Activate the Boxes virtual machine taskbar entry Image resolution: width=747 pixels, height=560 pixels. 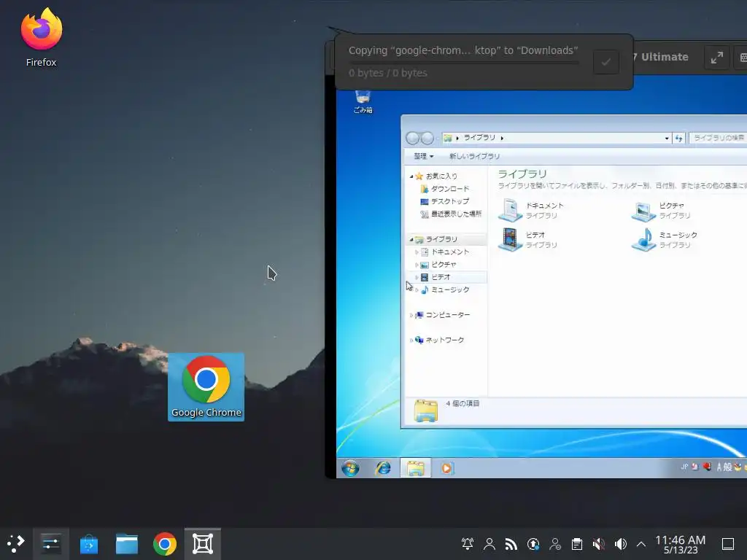point(203,544)
